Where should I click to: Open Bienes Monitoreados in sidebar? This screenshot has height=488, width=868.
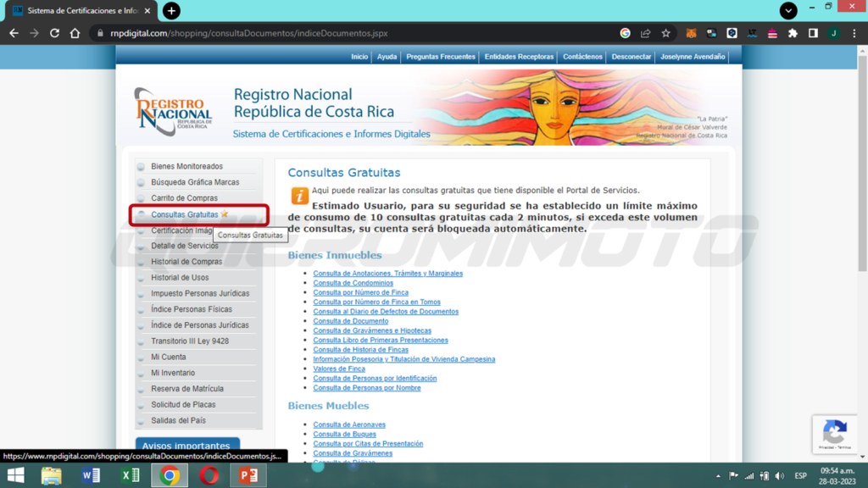tap(186, 166)
